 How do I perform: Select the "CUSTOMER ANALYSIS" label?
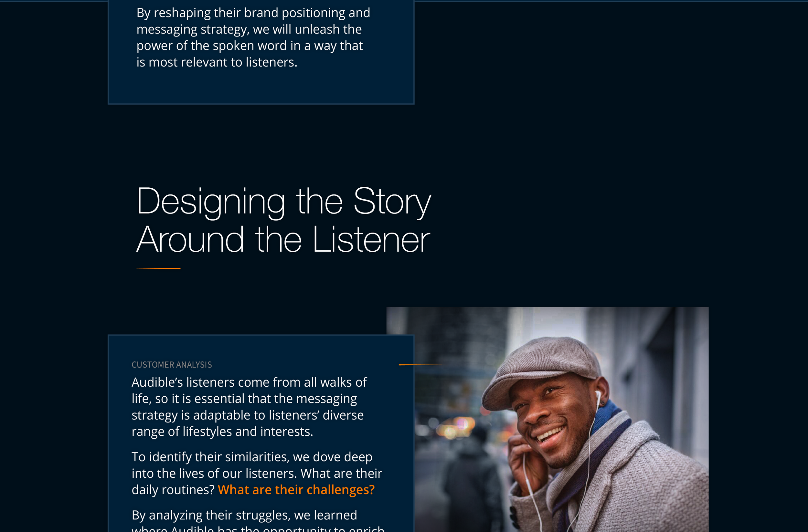171,365
